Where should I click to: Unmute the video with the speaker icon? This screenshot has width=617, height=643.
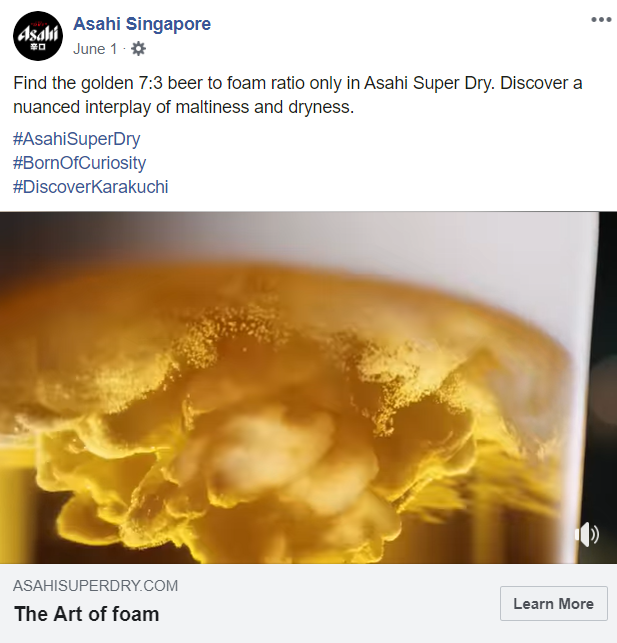point(587,534)
